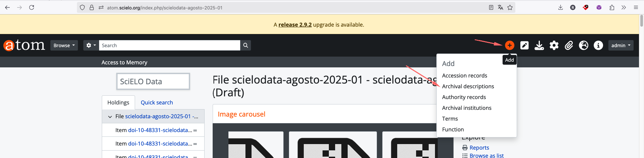644x158 pixels.
Task: Open the Language globe icon menu
Action: (583, 45)
